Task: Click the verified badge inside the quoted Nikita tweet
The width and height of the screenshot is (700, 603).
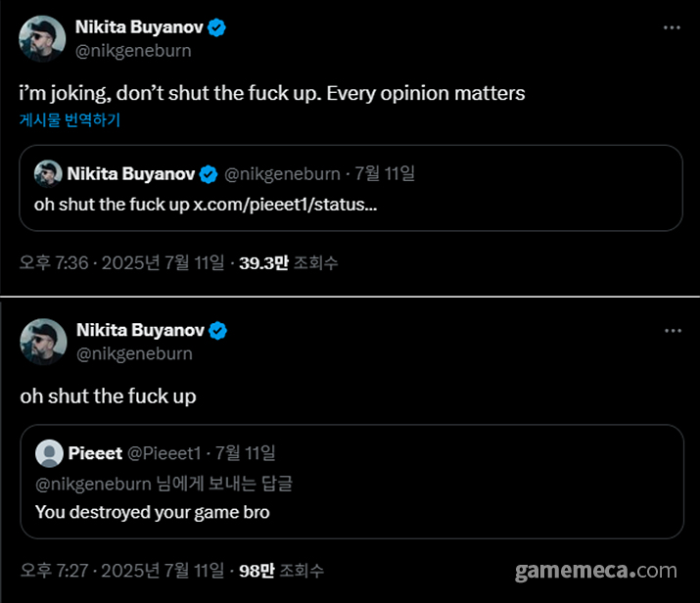Action: 210,174
